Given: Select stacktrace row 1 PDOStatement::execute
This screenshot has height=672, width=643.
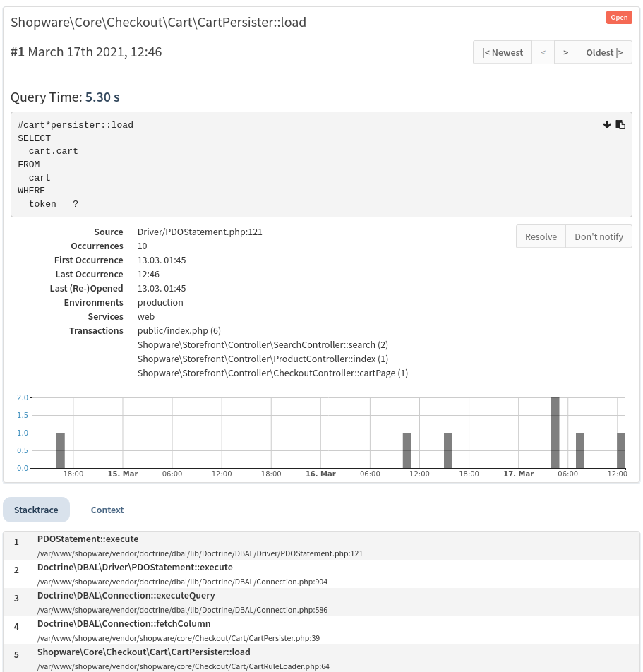Looking at the screenshot, I should 322,546.
